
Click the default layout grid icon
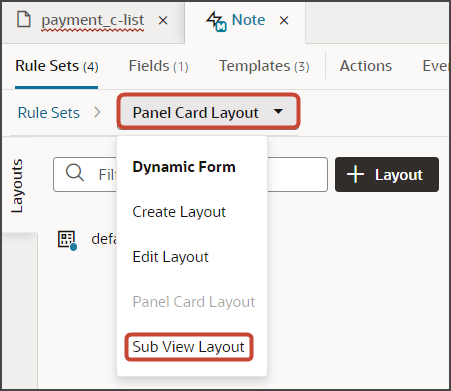click(x=68, y=240)
